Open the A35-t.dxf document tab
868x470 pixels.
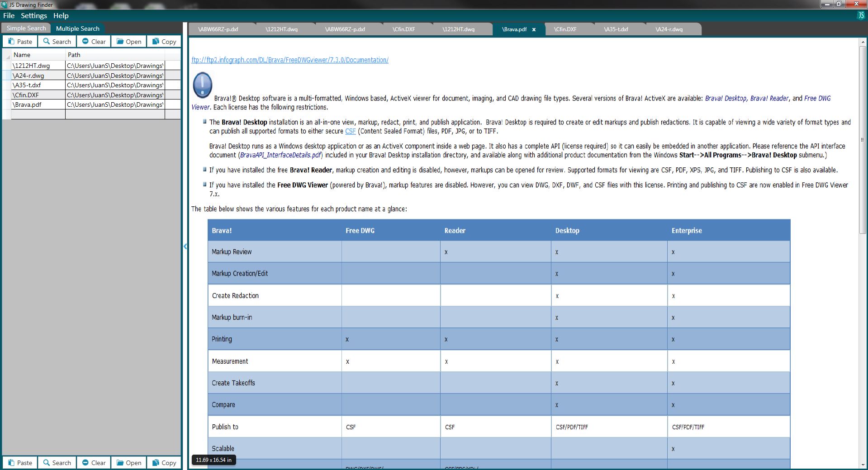coord(616,29)
